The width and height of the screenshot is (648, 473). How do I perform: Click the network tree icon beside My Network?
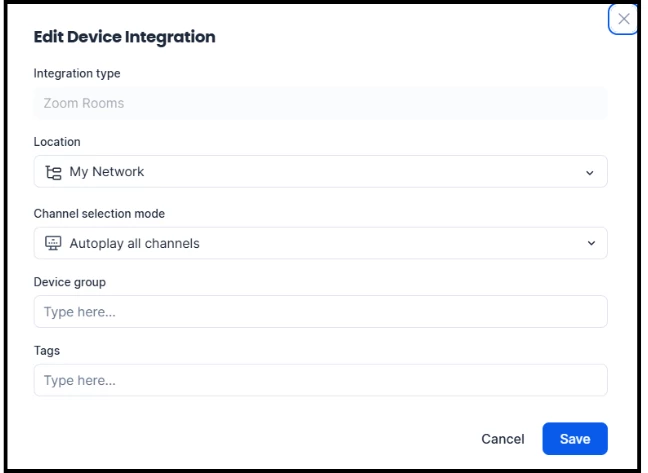pyautogui.click(x=53, y=172)
